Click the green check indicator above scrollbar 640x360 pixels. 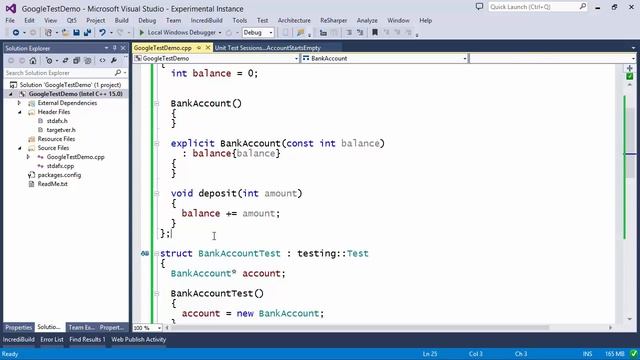[629, 76]
